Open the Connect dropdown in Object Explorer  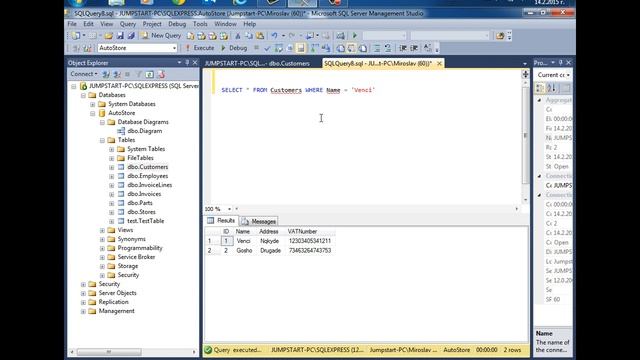coord(84,74)
